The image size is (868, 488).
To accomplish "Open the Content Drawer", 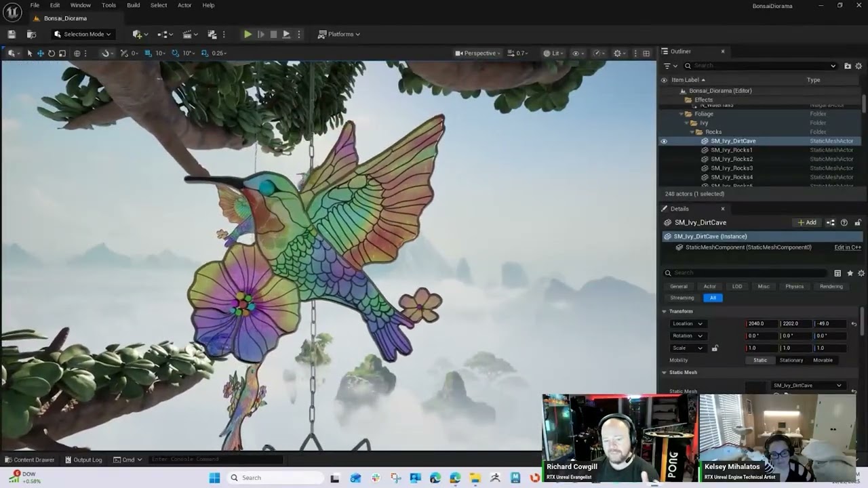I will tap(29, 460).
